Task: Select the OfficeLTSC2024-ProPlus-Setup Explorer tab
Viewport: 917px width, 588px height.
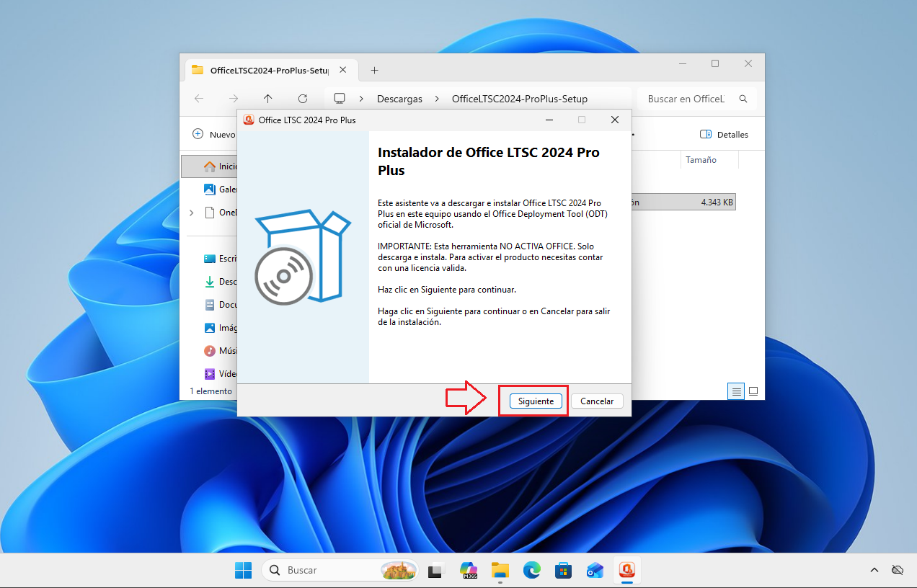Action: pyautogui.click(x=270, y=70)
